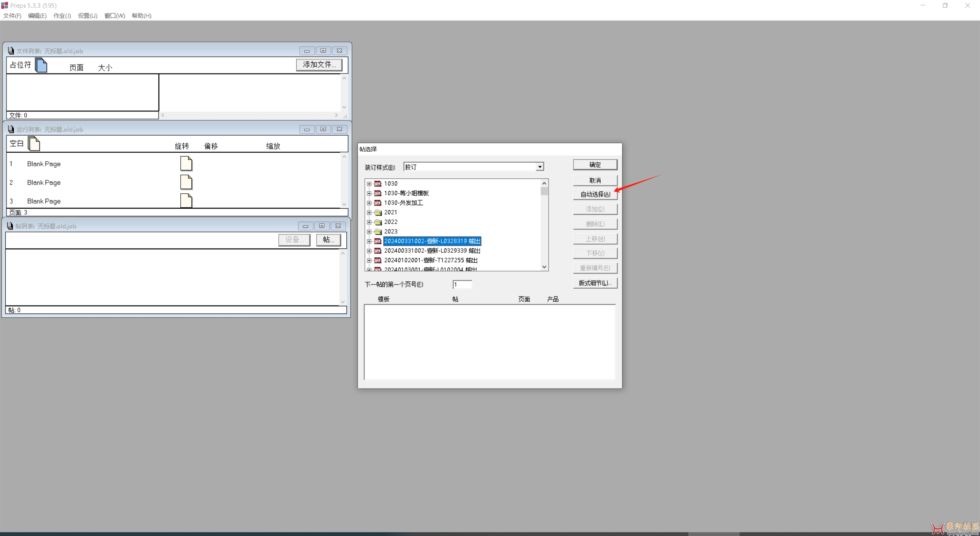980x536 pixels.
Task: Restore down the Preps main window
Action: [x=945, y=5]
